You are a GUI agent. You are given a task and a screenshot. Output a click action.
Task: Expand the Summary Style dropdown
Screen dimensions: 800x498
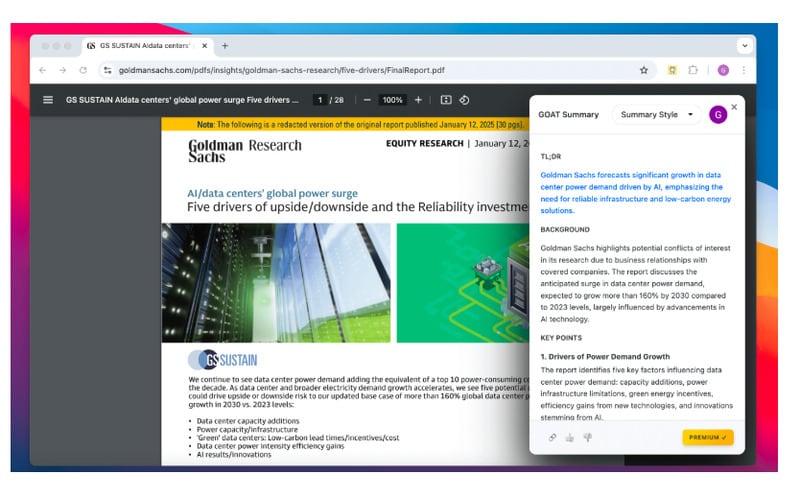pyautogui.click(x=655, y=115)
